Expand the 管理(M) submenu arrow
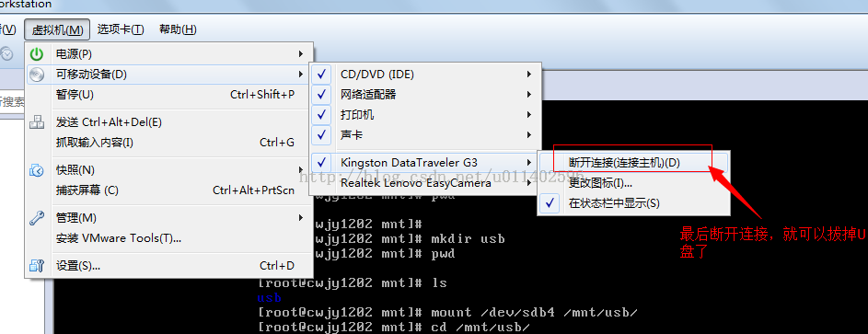This screenshot has width=868, height=334. click(301, 218)
